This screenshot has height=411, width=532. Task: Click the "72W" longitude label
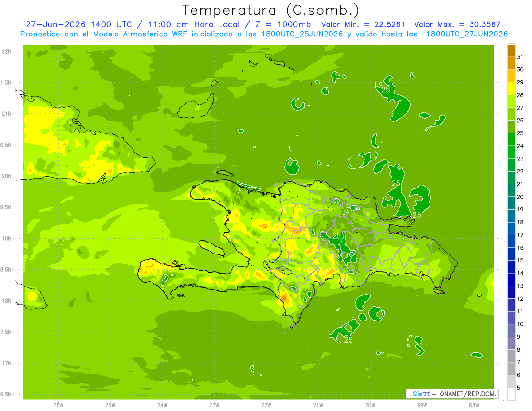tap(266, 405)
